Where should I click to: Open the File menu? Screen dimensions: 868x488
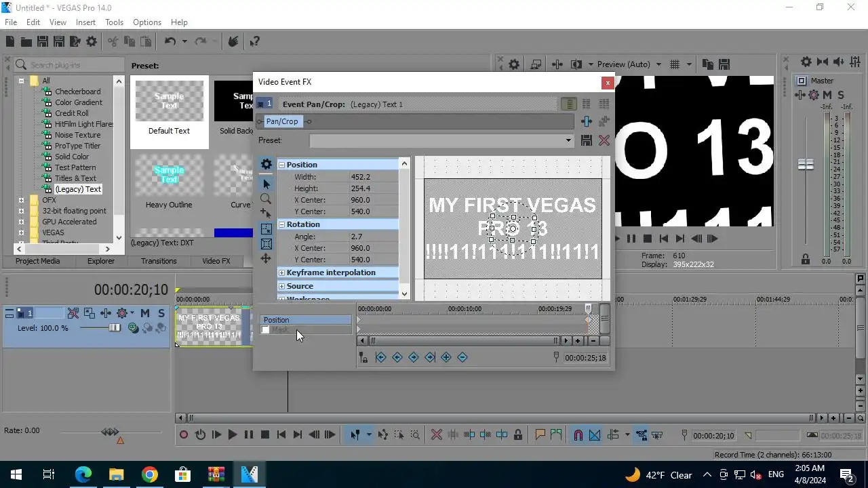click(11, 22)
